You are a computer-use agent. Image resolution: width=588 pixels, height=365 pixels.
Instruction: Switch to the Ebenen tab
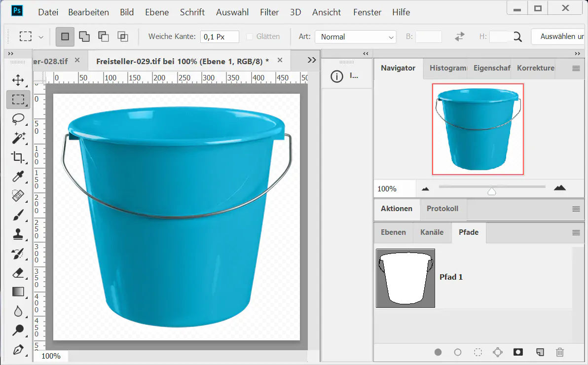393,232
